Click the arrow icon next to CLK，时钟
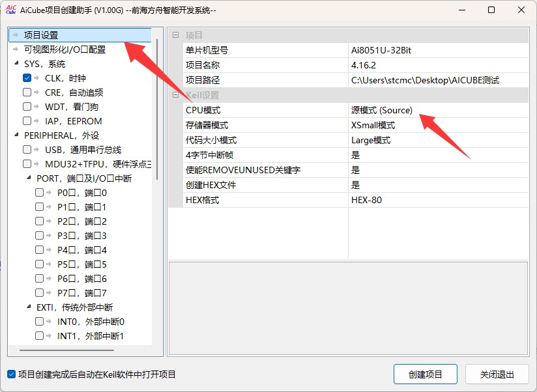Screen dimensions: 537x392 (36, 78)
